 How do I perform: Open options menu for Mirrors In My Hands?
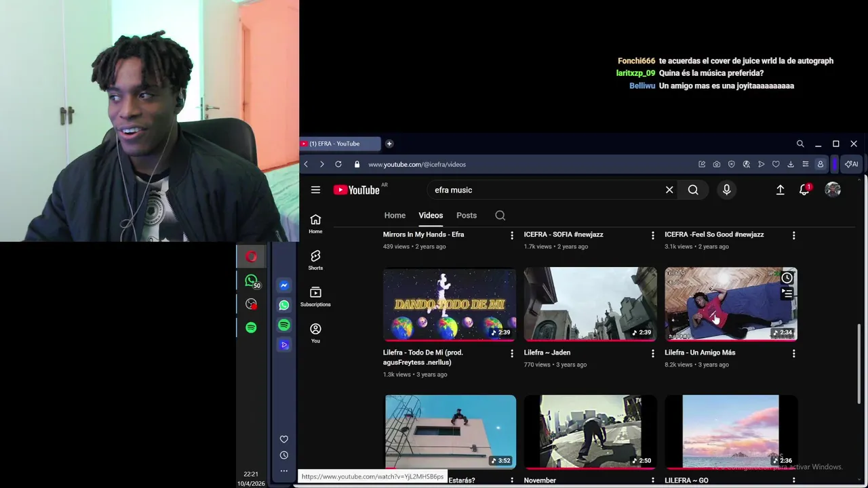pyautogui.click(x=512, y=235)
